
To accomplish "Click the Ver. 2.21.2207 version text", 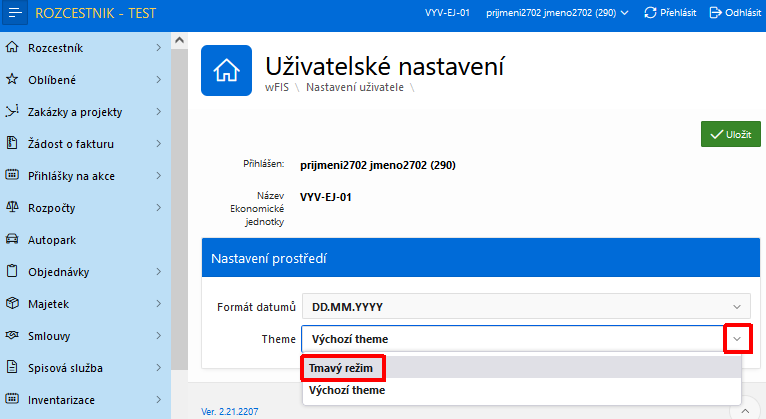I will pyautogui.click(x=229, y=411).
